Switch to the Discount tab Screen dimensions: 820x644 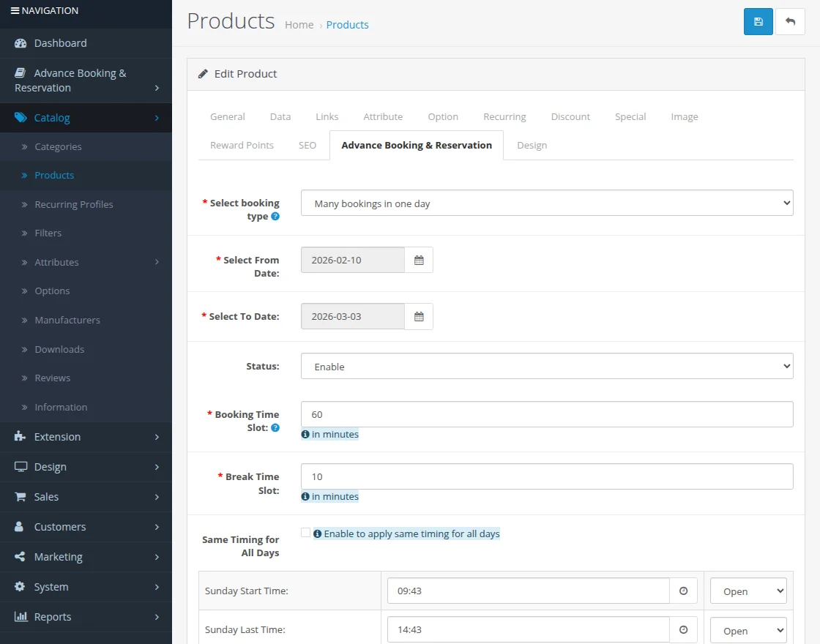point(570,116)
